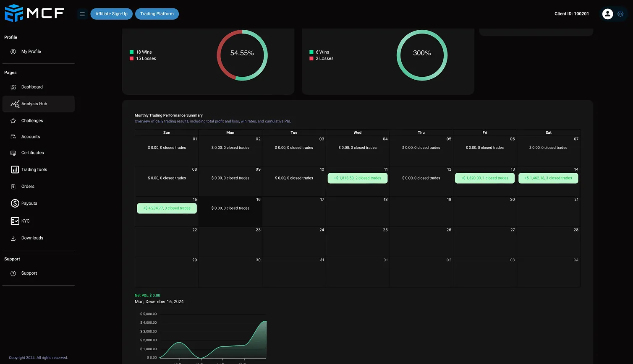The height and width of the screenshot is (364, 633).
Task: Click the Downloads arrow icon
Action: 13,238
